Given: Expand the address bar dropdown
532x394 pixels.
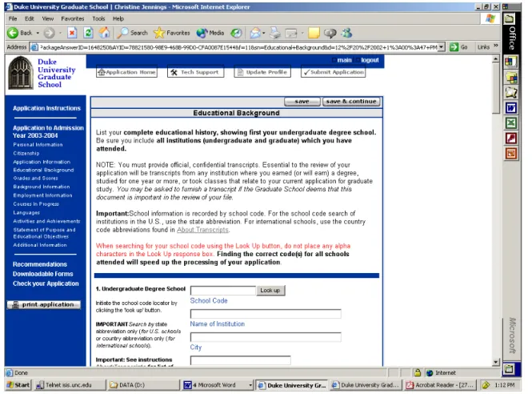Looking at the screenshot, I should coord(441,47).
